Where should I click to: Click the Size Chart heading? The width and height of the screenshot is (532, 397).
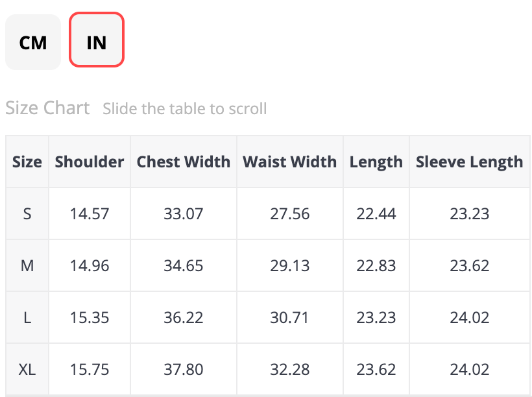click(x=47, y=108)
